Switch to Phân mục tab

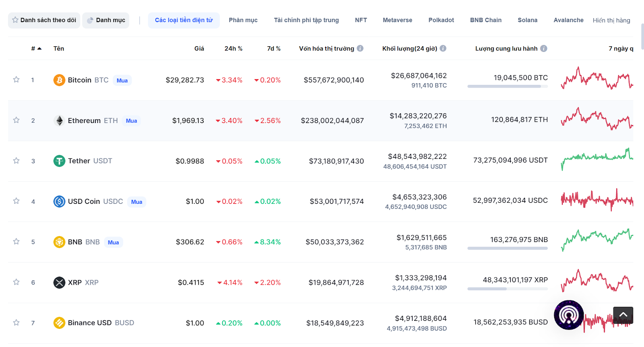coord(243,20)
